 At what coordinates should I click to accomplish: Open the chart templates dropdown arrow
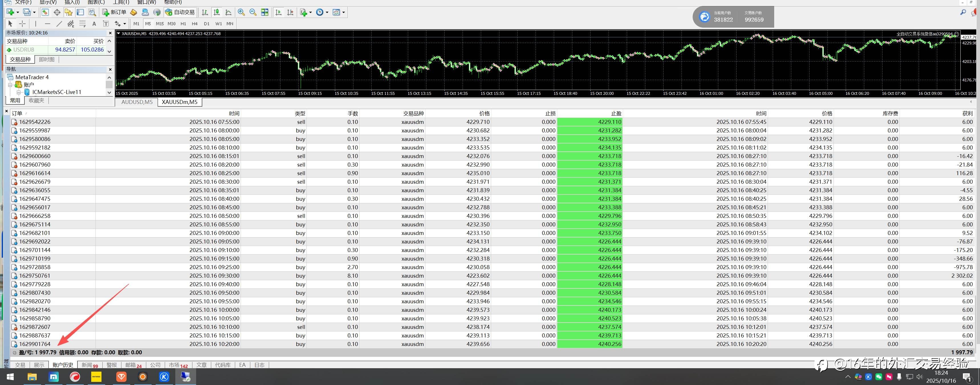[x=344, y=12]
